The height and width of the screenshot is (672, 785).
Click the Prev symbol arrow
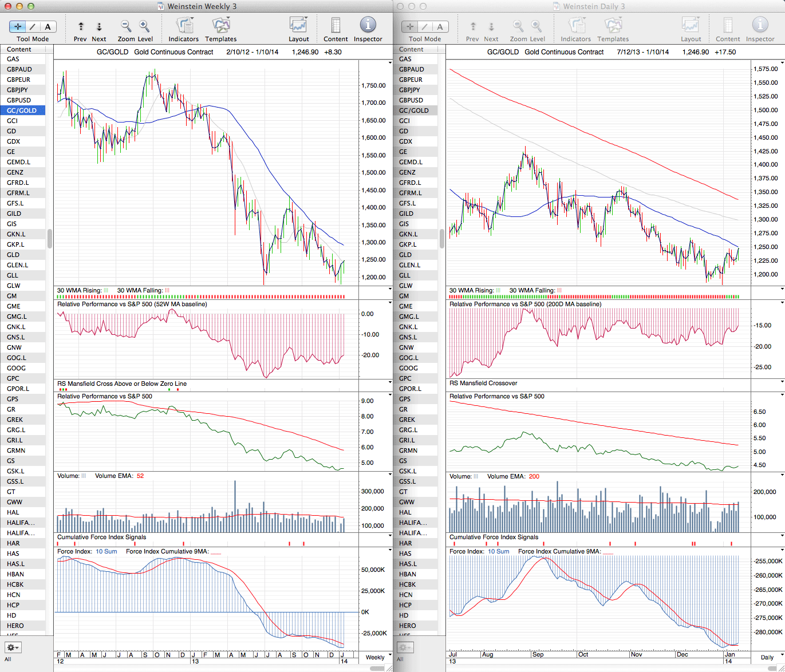tap(81, 26)
